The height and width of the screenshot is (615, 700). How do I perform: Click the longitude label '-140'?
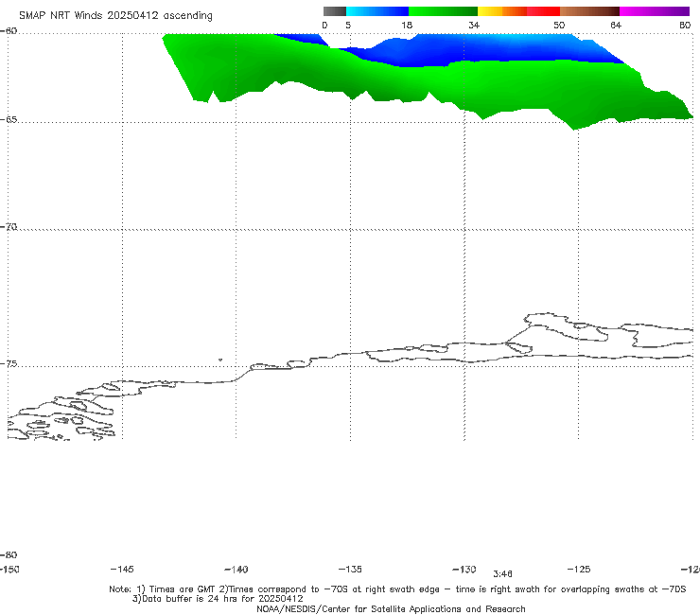pos(236,570)
